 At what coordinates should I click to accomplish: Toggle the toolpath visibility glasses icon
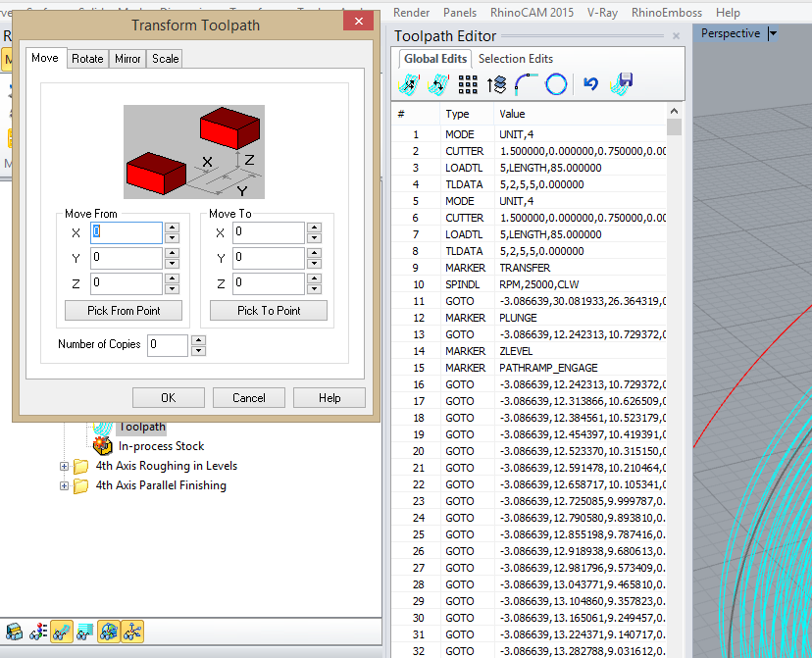pyautogui.click(x=61, y=632)
